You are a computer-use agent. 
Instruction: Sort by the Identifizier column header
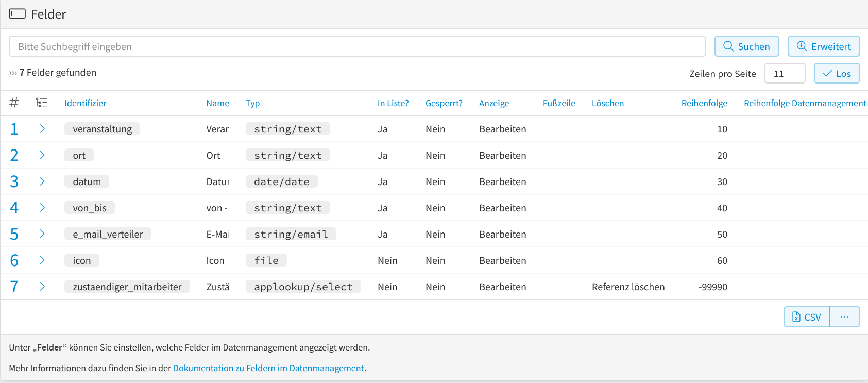coord(86,103)
